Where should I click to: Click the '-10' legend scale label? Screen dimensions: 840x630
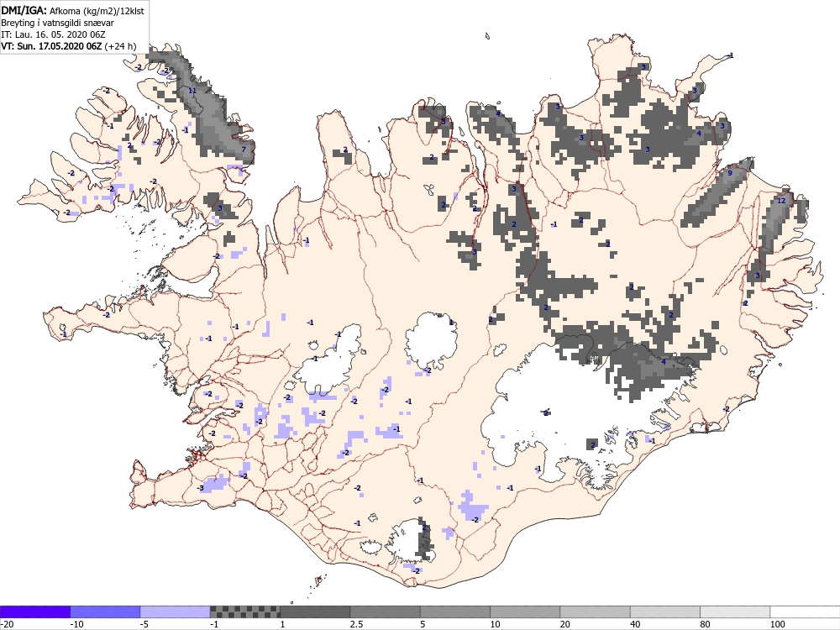pos(77,624)
